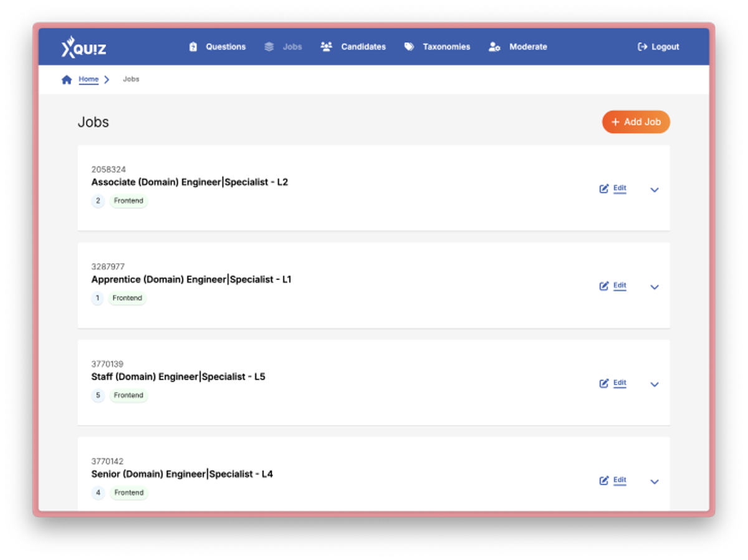Select title Apprentice (Domain) Engineer|Specialist - L1
Image resolution: width=748 pixels, height=560 pixels.
[x=191, y=279]
